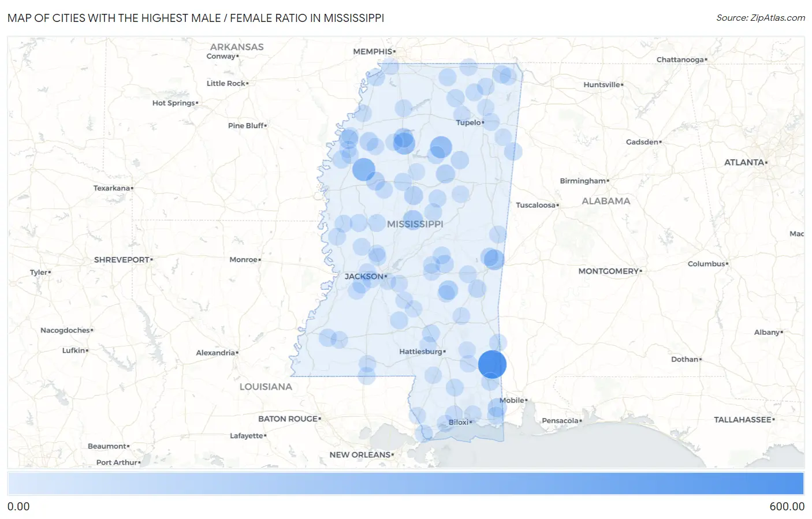Click the SHREVEPORT city label
This screenshot has height=519, width=812.
tap(122, 260)
